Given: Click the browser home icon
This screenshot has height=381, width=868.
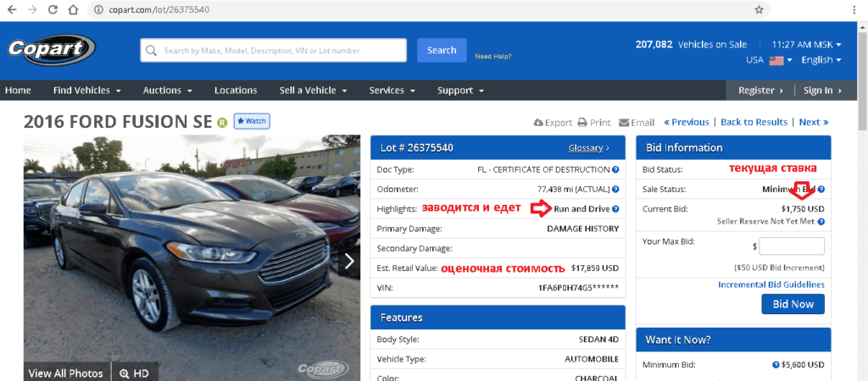Looking at the screenshot, I should tap(73, 9).
